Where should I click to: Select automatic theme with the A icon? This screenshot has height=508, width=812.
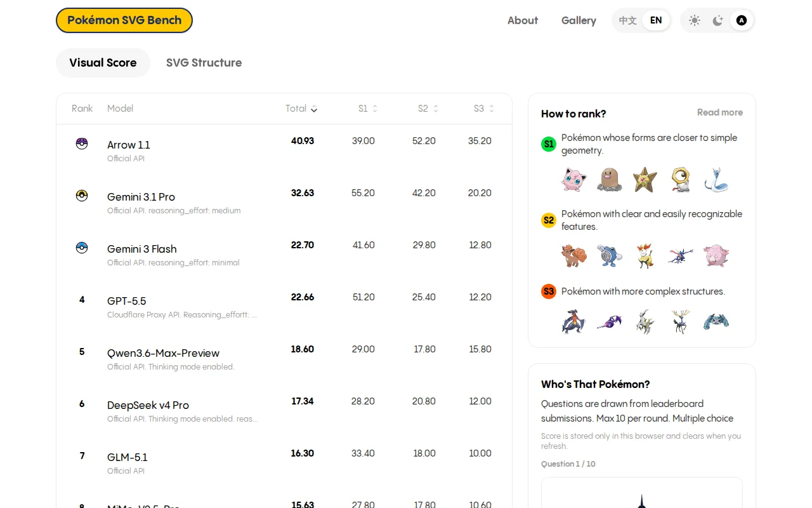tap(742, 20)
